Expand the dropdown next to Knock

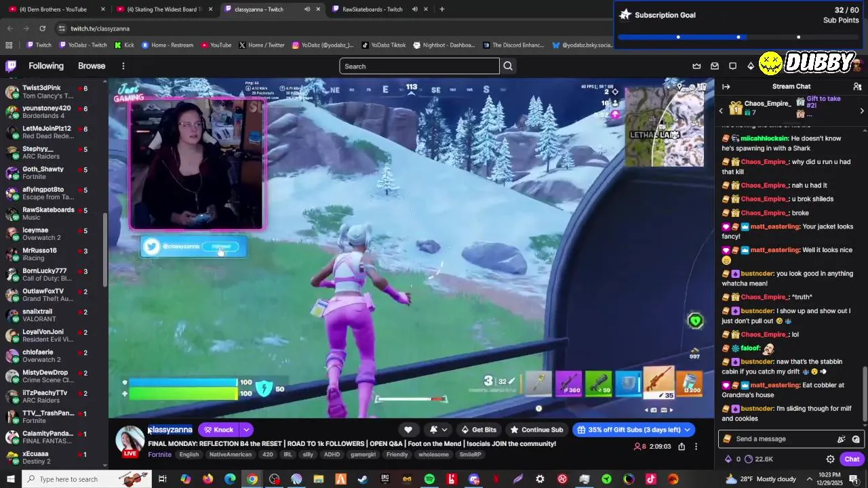[x=246, y=430]
